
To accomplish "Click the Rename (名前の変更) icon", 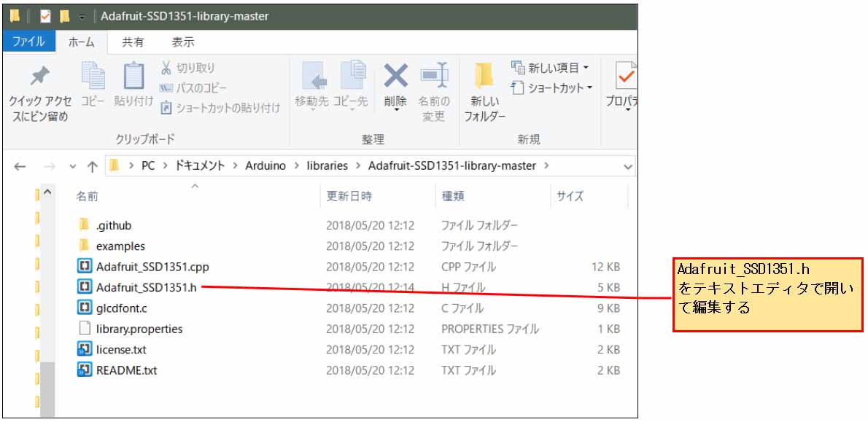I will [434, 76].
